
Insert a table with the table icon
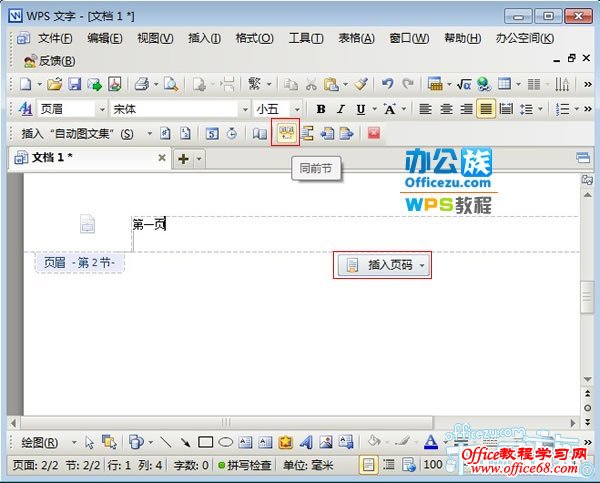coord(504,84)
